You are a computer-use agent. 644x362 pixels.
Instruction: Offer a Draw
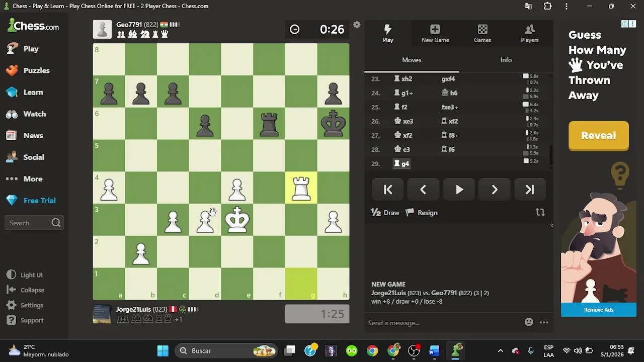[x=385, y=213]
